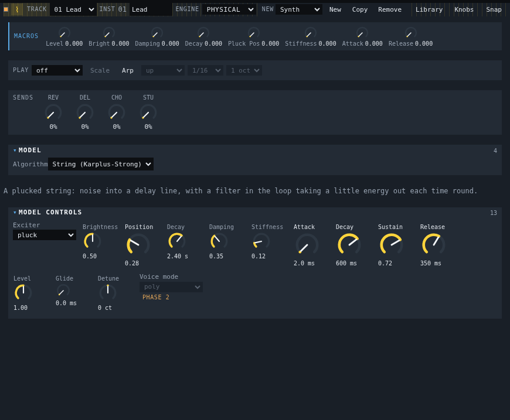Collapse the MODEL section
Screen dimensions: 510x420
pyautogui.click(x=27, y=150)
